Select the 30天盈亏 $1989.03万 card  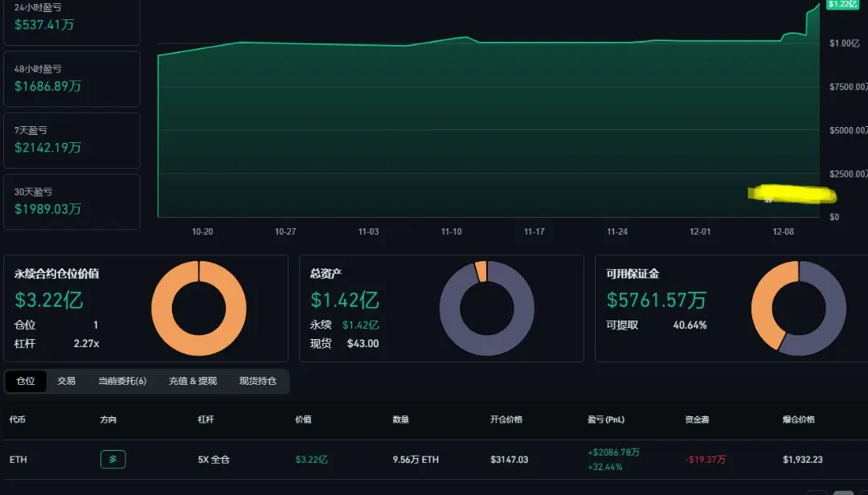(x=72, y=202)
